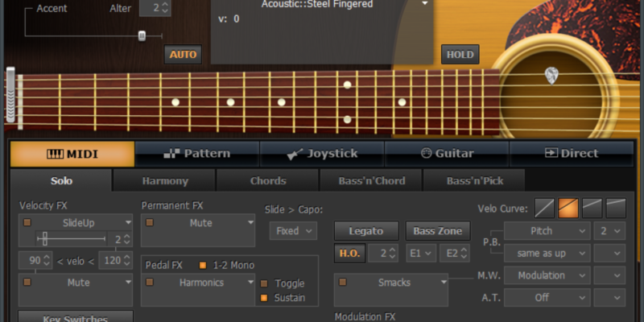Enable the Mute velocity FX checkbox
Viewport: 644px width, 322px height.
27,283
